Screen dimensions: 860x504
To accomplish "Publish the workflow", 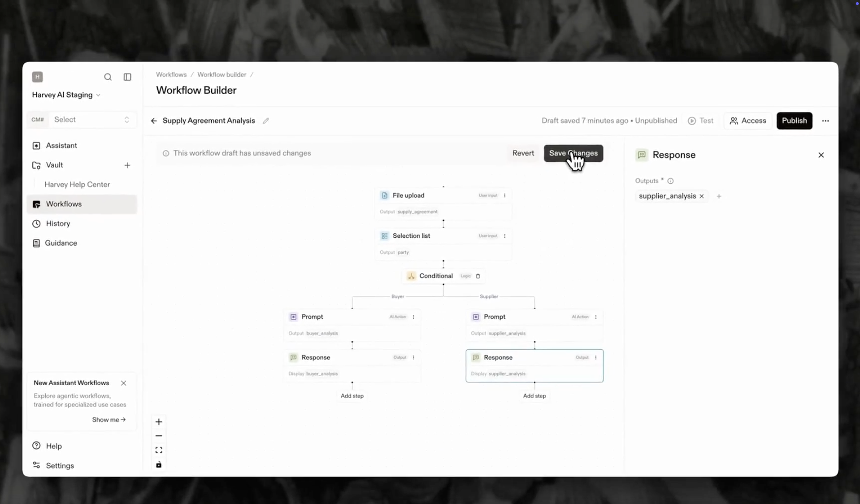I will pyautogui.click(x=794, y=121).
